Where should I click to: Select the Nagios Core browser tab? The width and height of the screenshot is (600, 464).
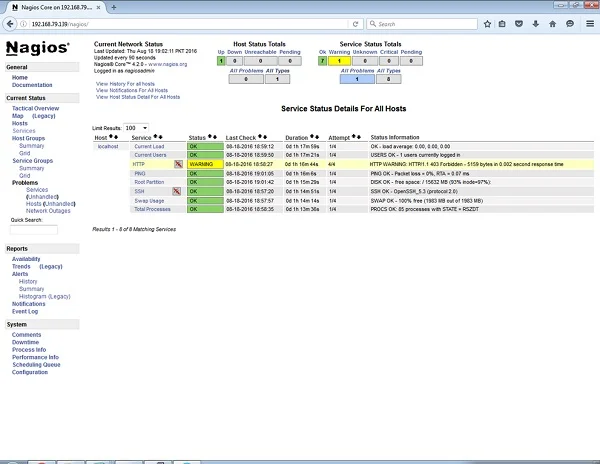pos(55,7)
